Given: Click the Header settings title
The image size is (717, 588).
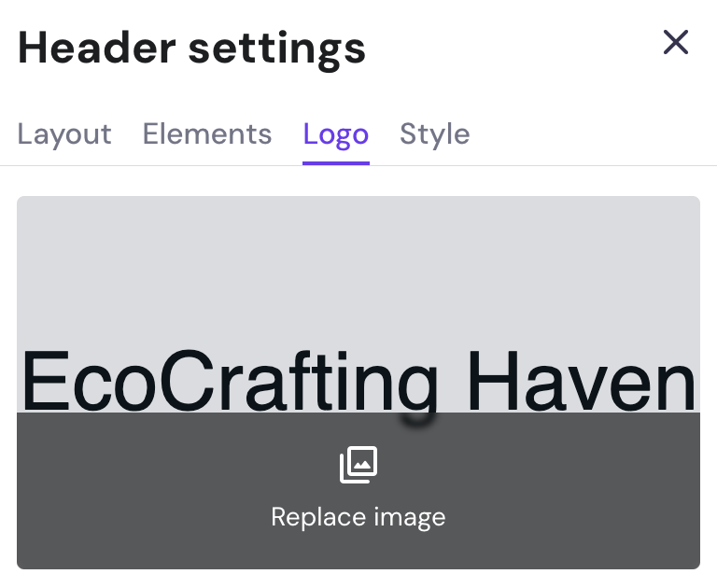Looking at the screenshot, I should click(x=191, y=47).
